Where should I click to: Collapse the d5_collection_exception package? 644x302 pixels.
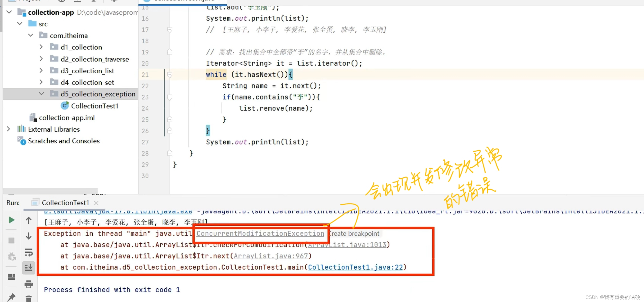[x=41, y=94]
